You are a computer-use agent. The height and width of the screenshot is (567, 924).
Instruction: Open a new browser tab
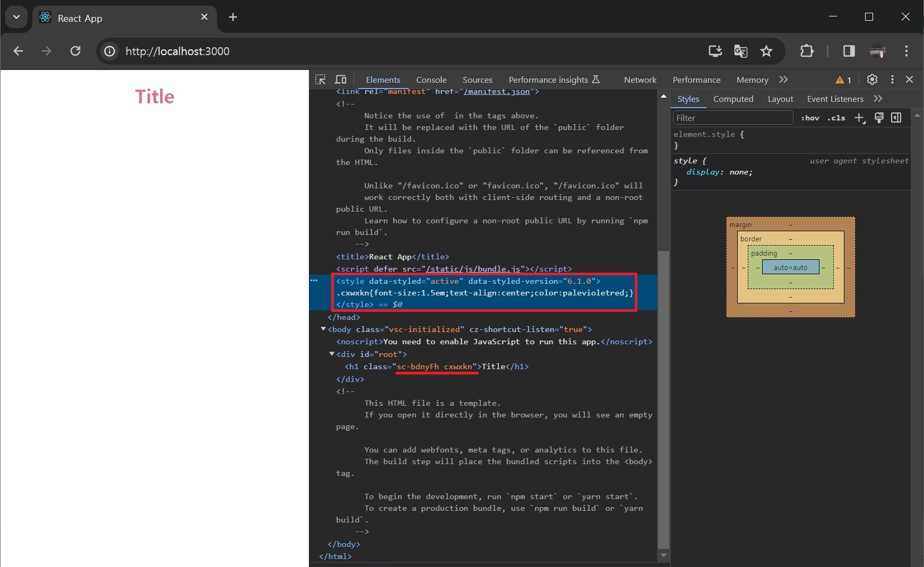pos(232,17)
